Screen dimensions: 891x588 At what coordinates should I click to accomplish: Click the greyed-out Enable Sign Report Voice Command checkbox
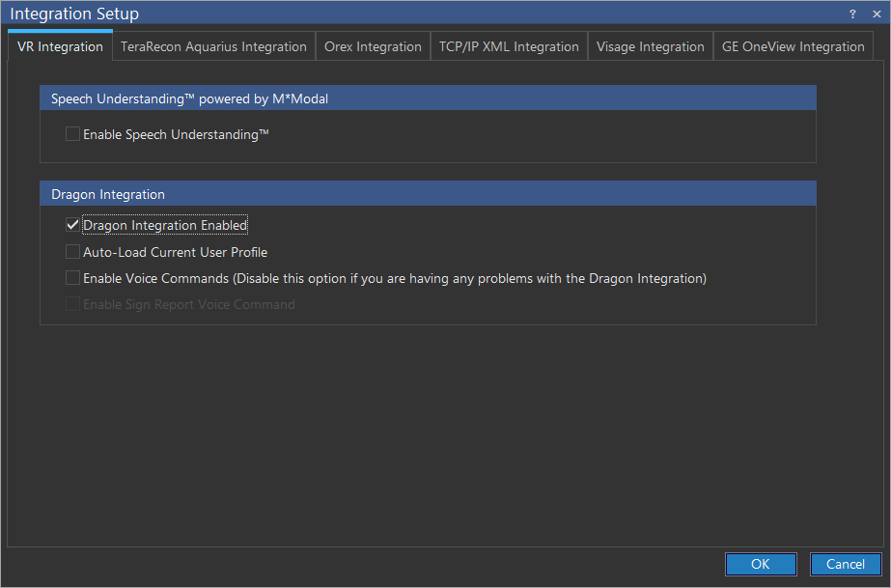(72, 304)
